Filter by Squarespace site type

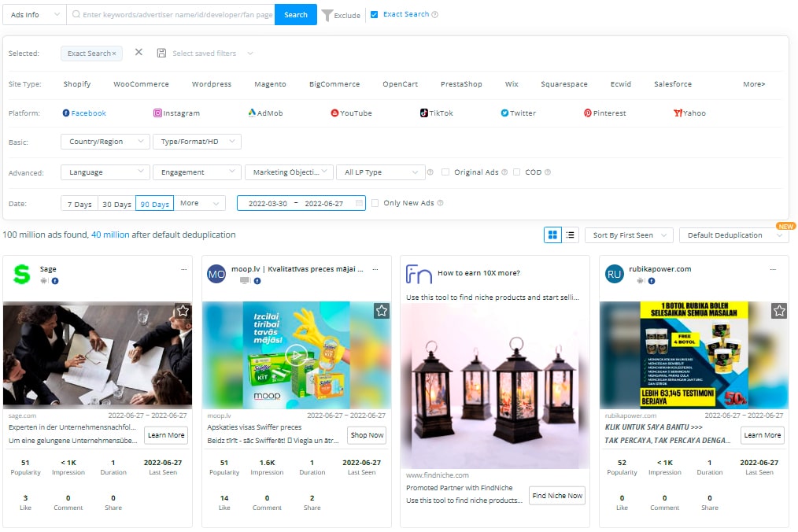click(564, 84)
